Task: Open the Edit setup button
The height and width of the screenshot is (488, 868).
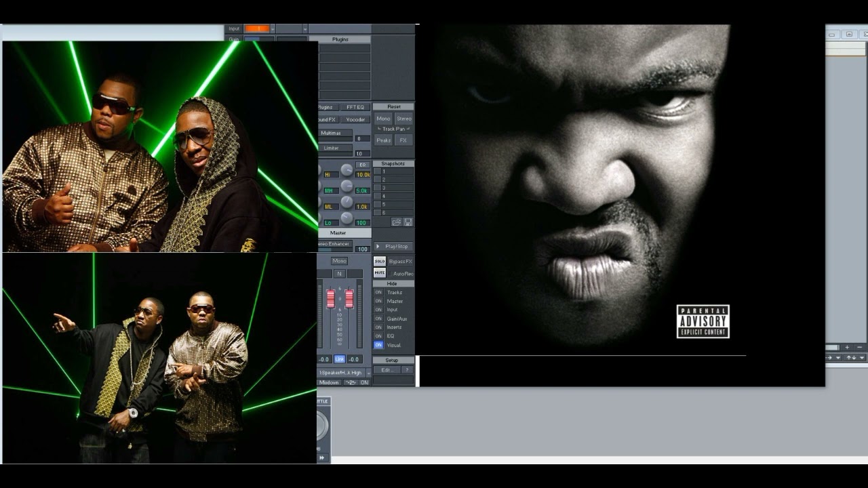Action: (387, 370)
